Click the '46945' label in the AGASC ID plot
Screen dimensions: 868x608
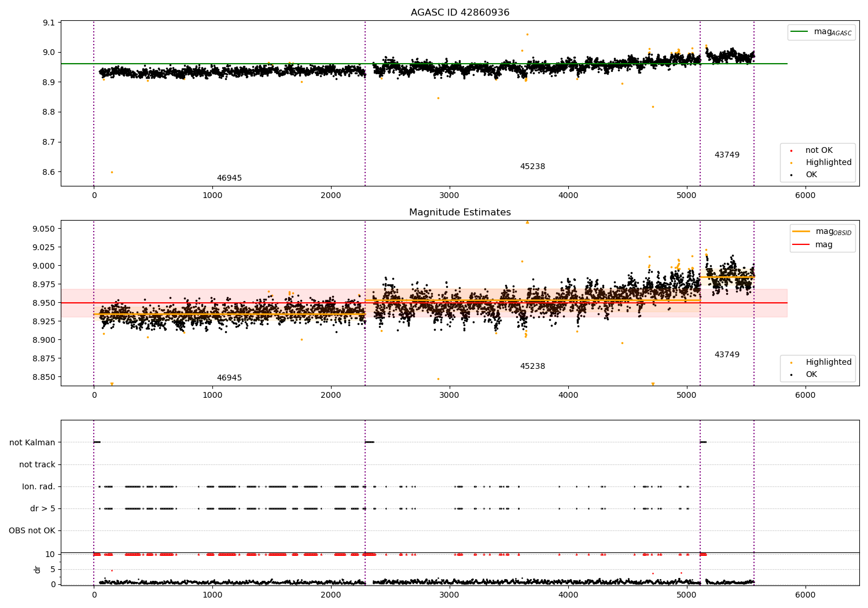coord(229,178)
